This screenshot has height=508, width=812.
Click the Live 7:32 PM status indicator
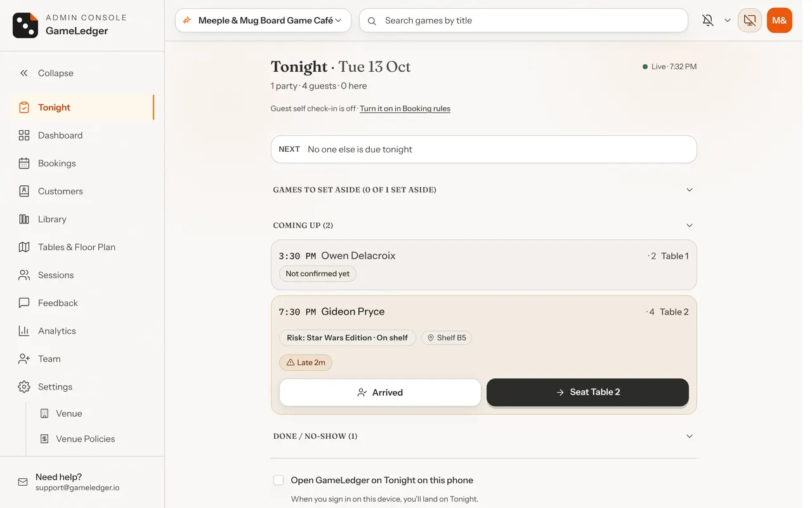[x=669, y=67]
